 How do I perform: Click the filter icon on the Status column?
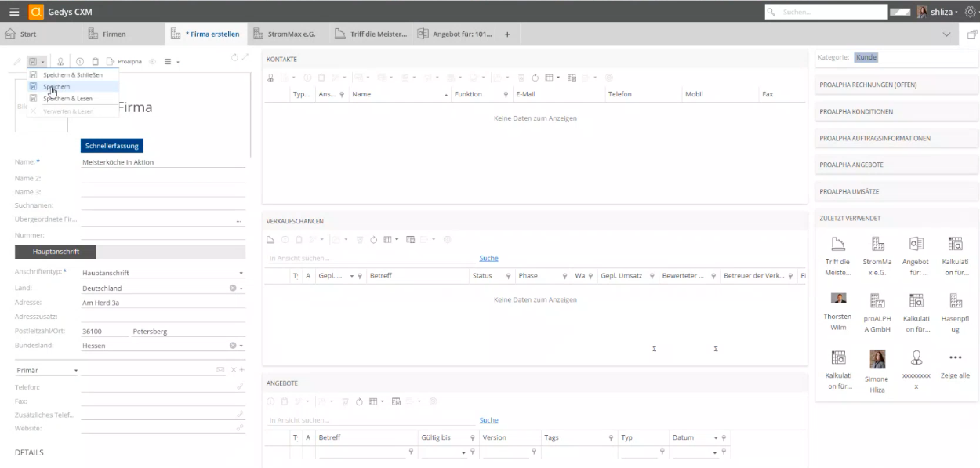[508, 276]
